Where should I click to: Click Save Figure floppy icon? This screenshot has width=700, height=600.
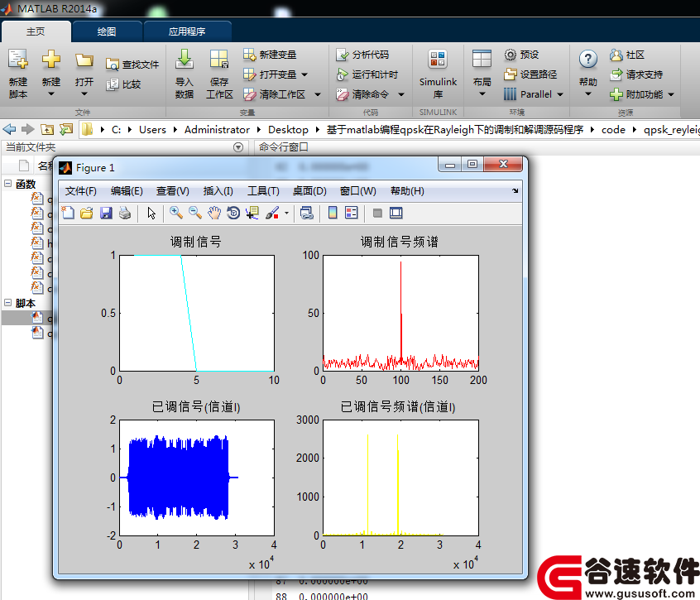coord(106,213)
